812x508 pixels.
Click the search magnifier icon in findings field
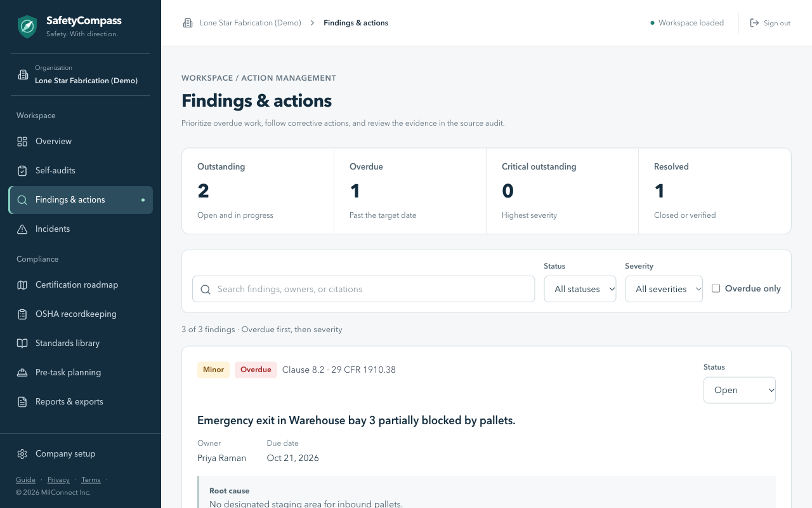[206, 290]
